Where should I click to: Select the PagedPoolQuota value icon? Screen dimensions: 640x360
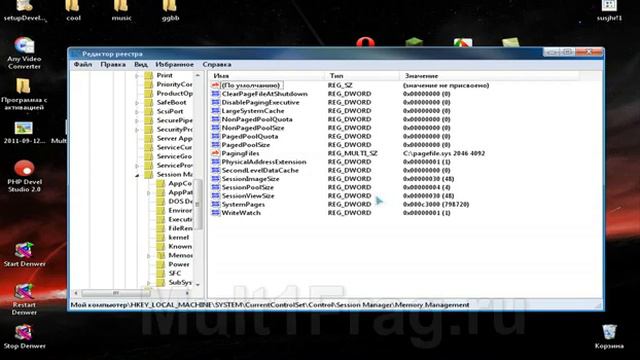click(216, 136)
